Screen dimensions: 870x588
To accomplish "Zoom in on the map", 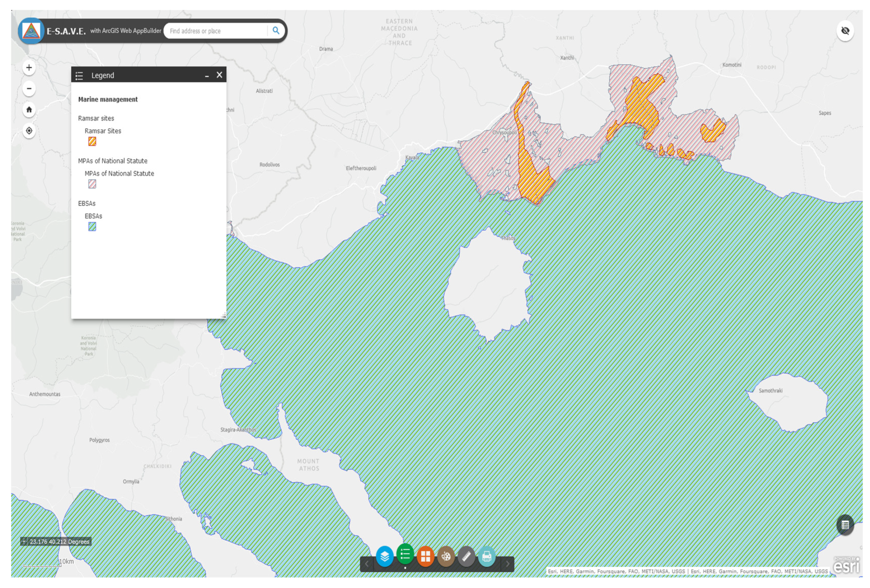I will 29,68.
